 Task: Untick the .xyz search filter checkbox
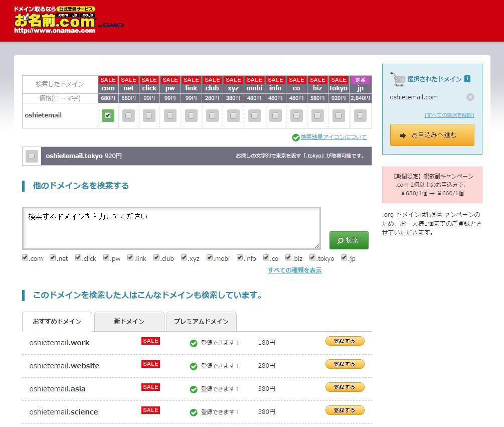point(184,257)
